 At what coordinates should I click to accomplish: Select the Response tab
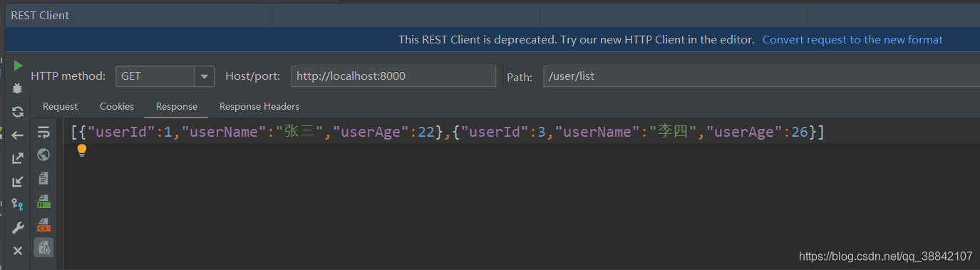pyautogui.click(x=177, y=106)
